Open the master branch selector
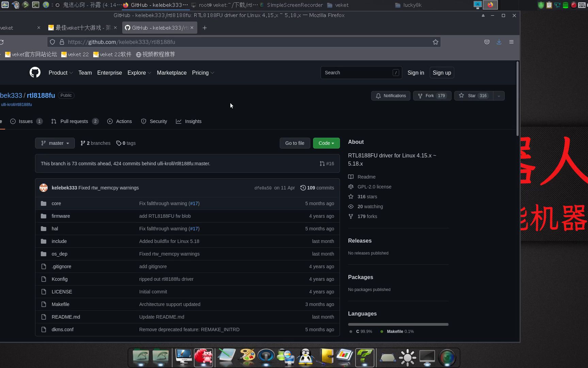 [55, 143]
